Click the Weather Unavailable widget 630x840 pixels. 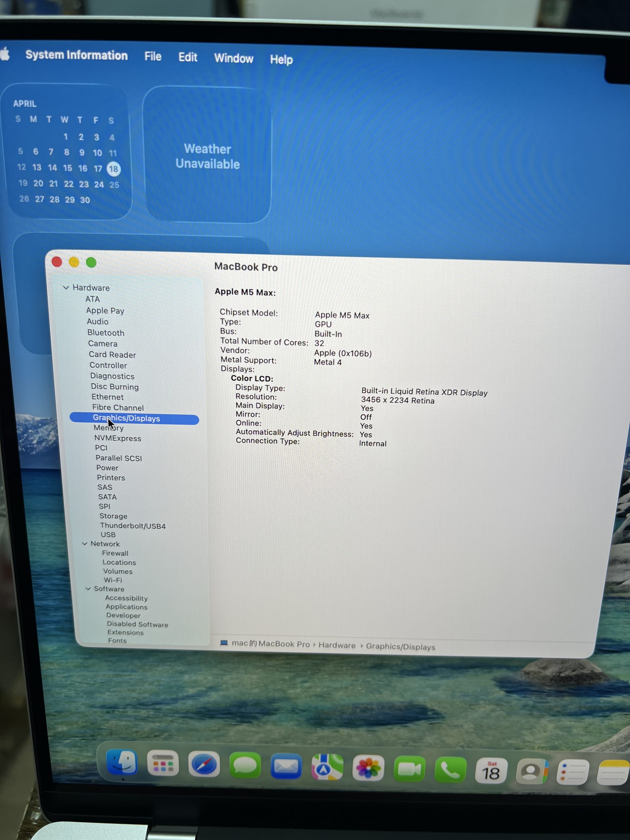[x=207, y=156]
